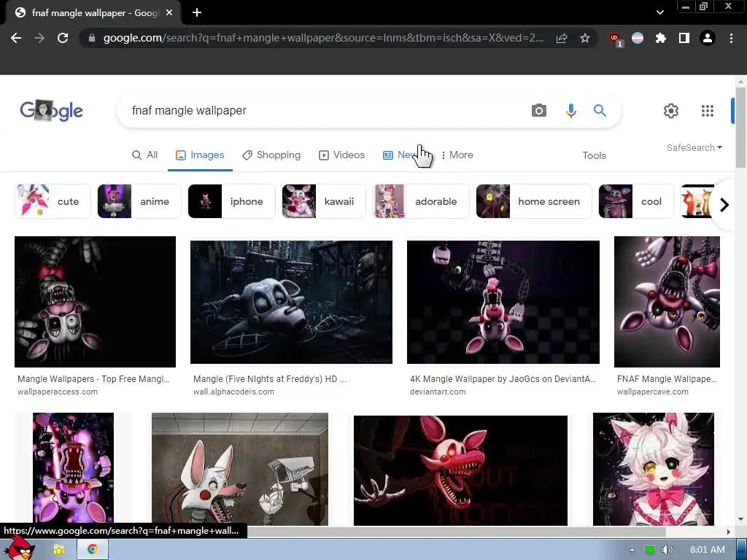Image resolution: width=747 pixels, height=560 pixels.
Task: Switch to the All results tab
Action: pyautogui.click(x=145, y=155)
